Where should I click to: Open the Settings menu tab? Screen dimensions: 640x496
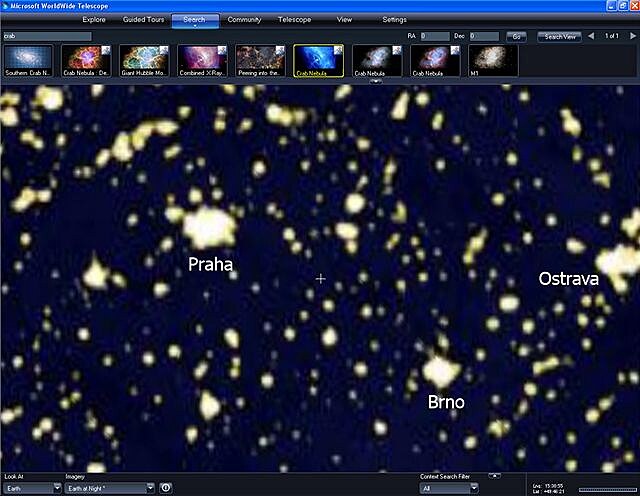(x=394, y=20)
